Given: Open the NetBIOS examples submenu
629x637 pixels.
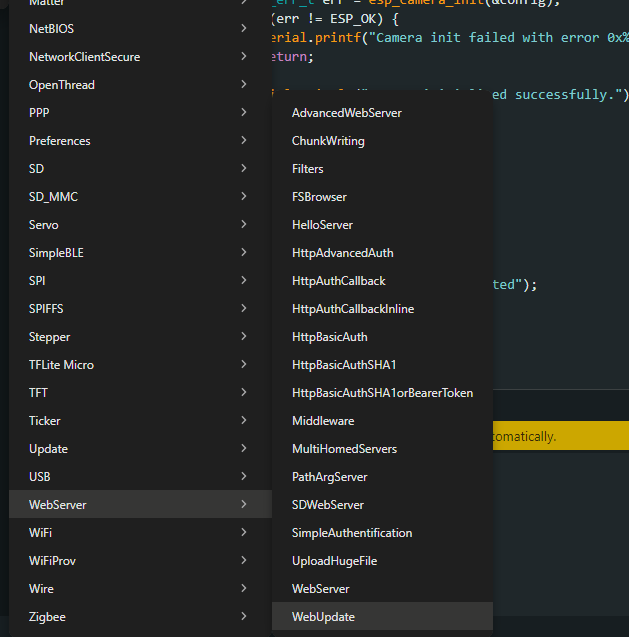Looking at the screenshot, I should 140,28.
